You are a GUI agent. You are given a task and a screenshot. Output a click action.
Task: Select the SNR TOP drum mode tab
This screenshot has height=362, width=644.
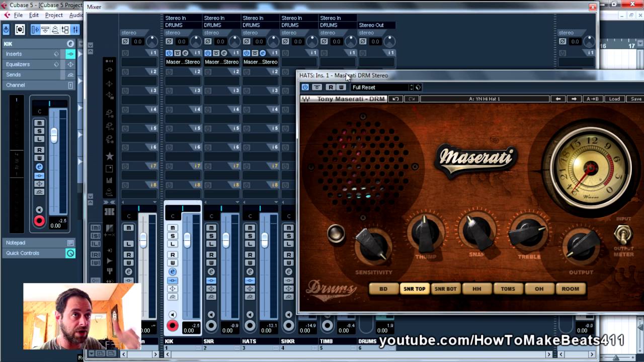point(415,289)
